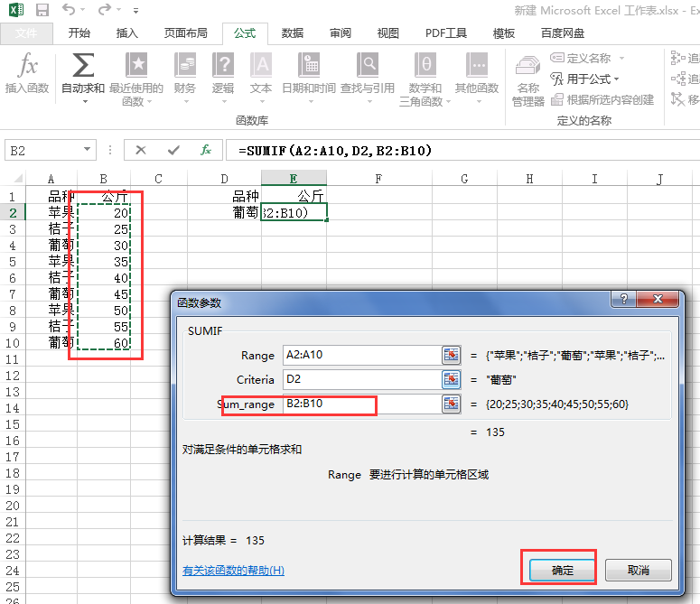Open the More Functions icon
The image size is (700, 604).
pos(477,65)
